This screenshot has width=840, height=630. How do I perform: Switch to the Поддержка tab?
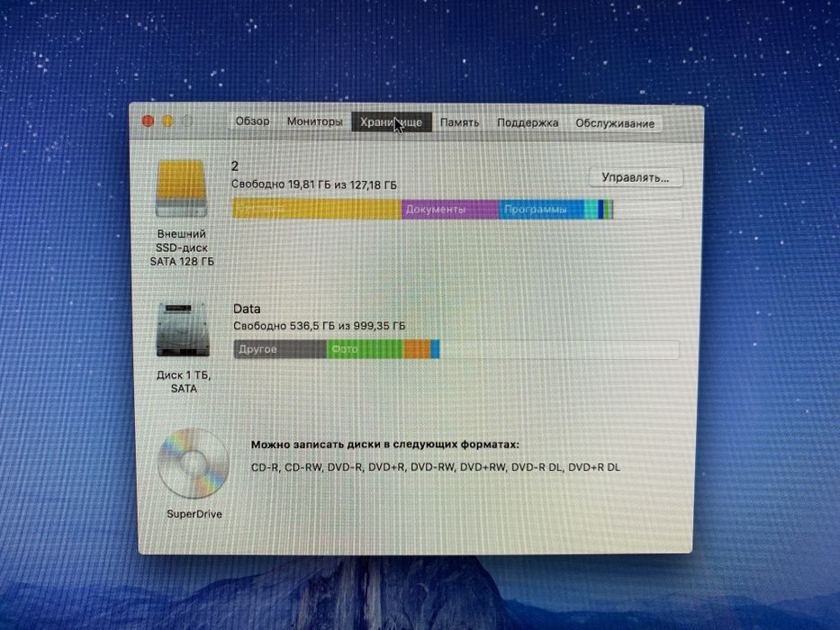528,122
